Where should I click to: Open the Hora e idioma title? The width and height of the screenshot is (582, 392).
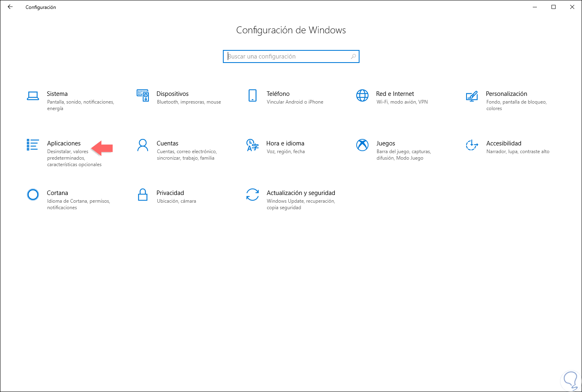[286, 143]
